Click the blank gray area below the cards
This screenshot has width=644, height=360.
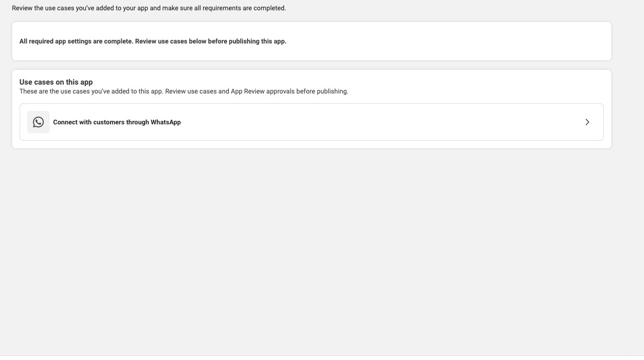[309, 248]
